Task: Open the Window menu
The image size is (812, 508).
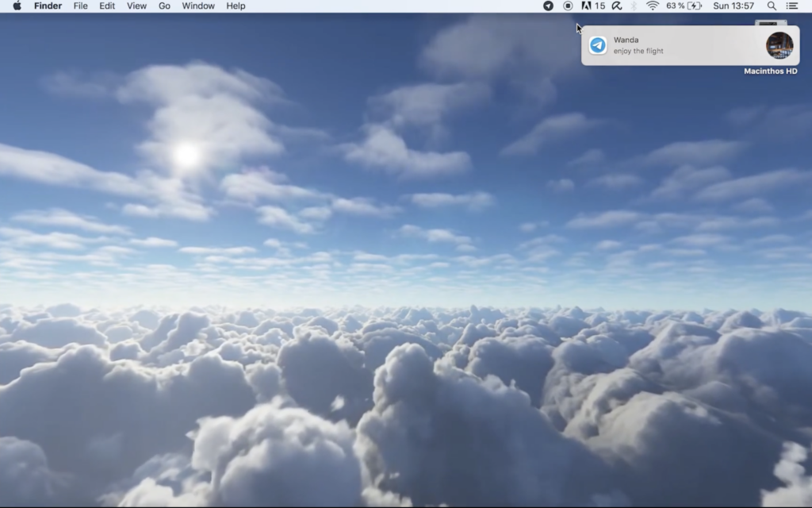Action: 198,6
